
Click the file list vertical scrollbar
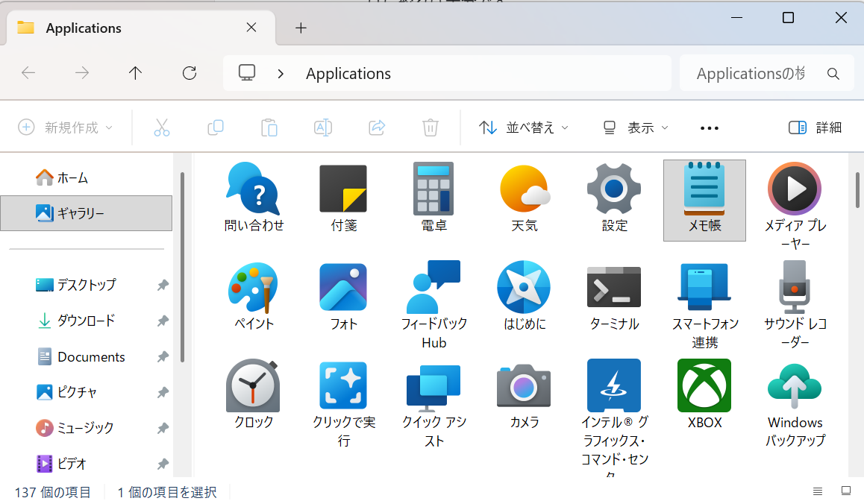pyautogui.click(x=857, y=190)
